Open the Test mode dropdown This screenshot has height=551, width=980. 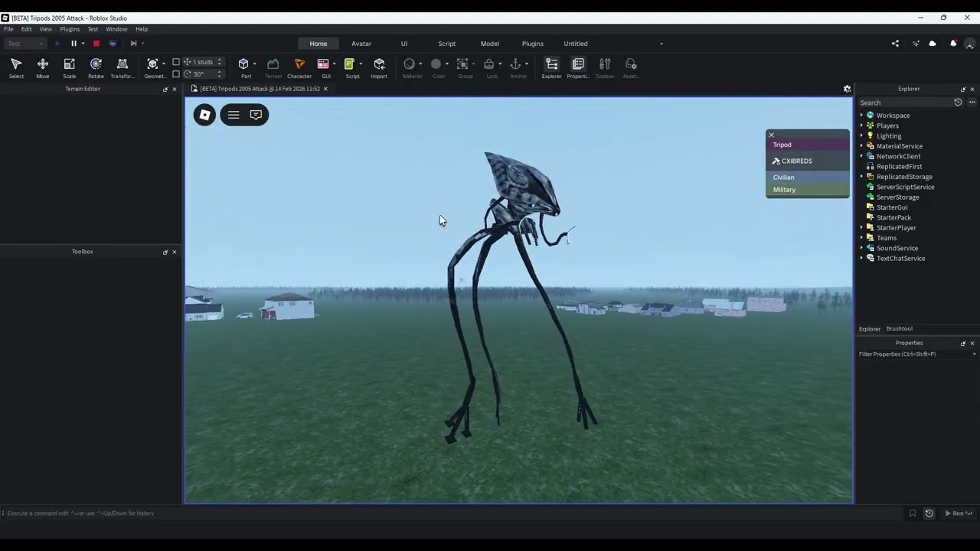[25, 44]
